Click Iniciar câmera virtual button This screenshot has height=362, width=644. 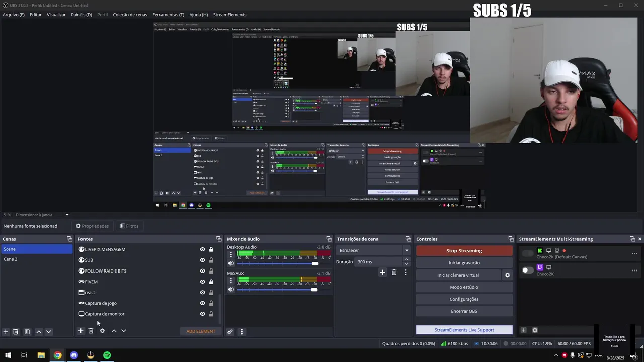coord(458,275)
